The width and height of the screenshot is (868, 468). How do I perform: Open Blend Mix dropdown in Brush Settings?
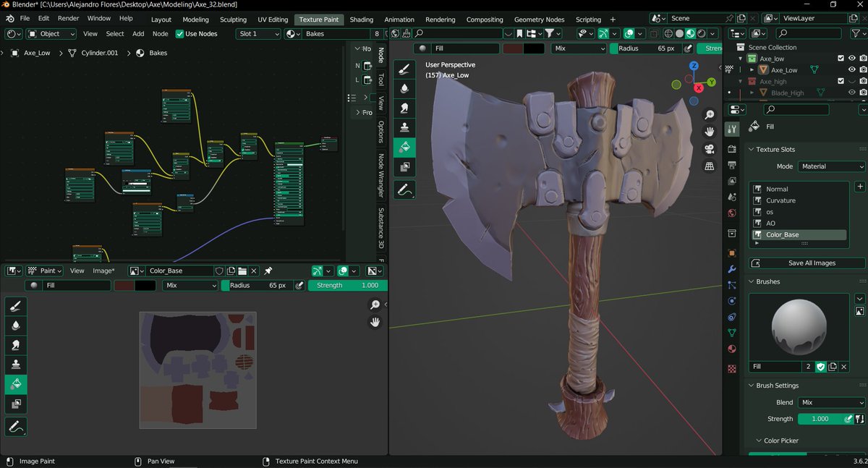point(832,402)
